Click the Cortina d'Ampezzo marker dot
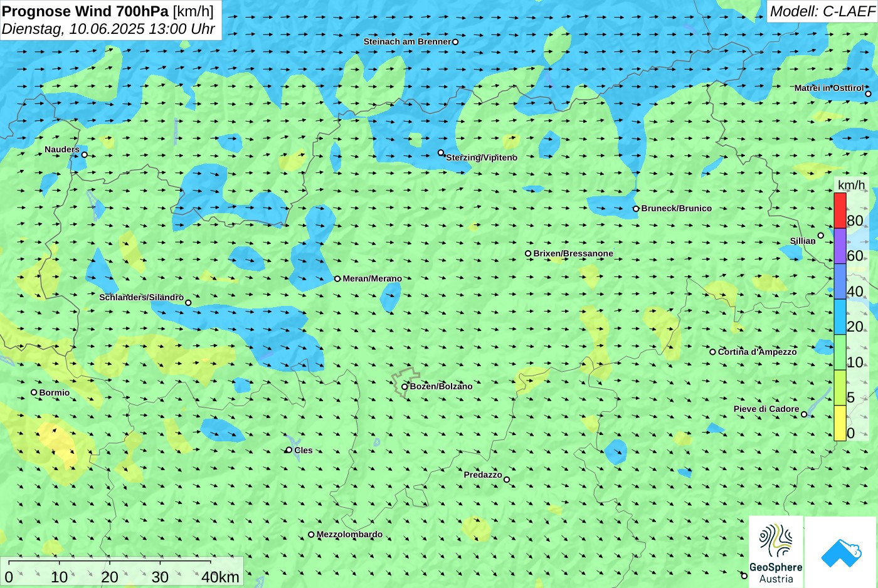This screenshot has height=588, width=878. pyautogui.click(x=712, y=352)
